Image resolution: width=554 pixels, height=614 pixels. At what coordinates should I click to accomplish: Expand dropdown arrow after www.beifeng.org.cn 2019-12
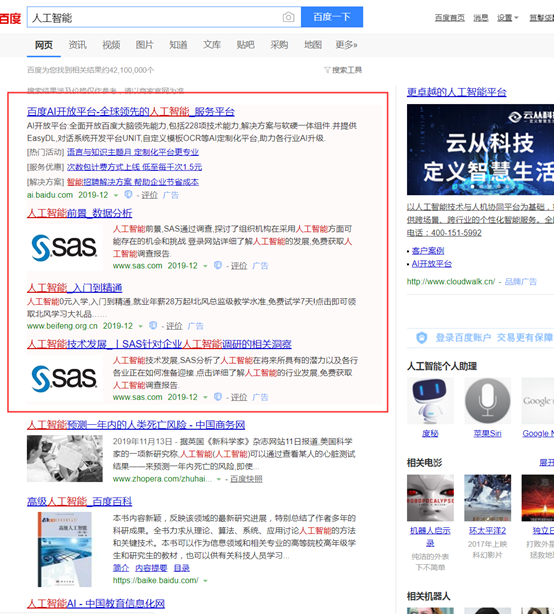coord(141,326)
